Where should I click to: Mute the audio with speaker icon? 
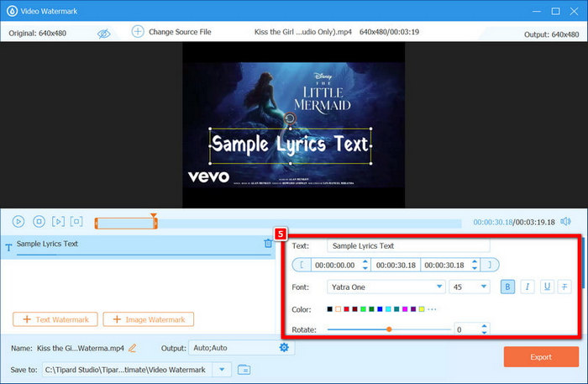[565, 222]
